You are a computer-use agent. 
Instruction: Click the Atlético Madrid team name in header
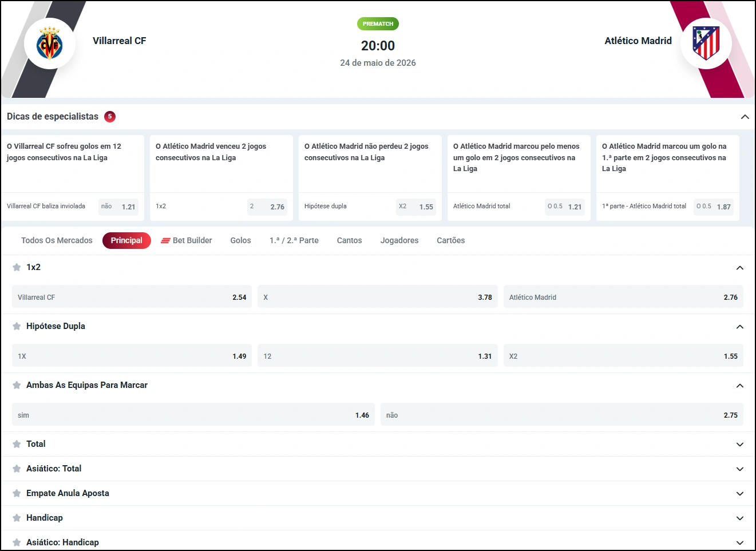coord(638,41)
